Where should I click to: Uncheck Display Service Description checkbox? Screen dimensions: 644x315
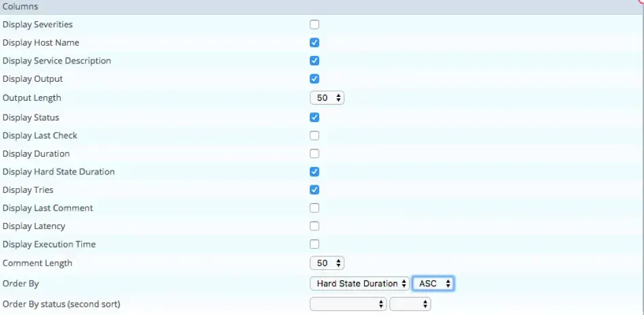(314, 61)
